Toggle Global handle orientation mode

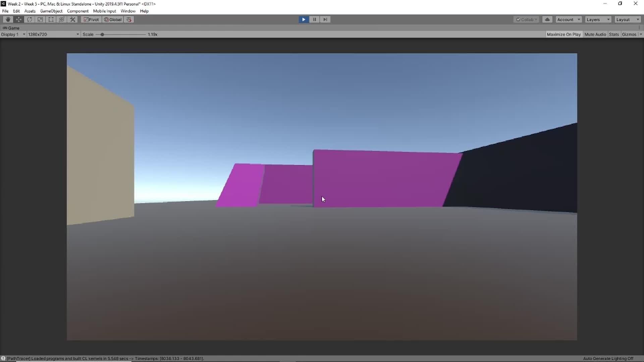113,19
